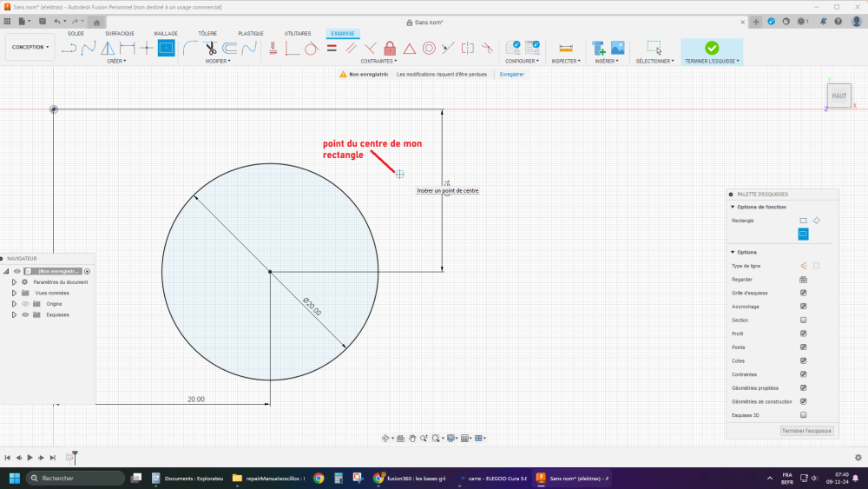Choose the spline curve tool
Screen dimensions: 868x489
pyautogui.click(x=89, y=48)
